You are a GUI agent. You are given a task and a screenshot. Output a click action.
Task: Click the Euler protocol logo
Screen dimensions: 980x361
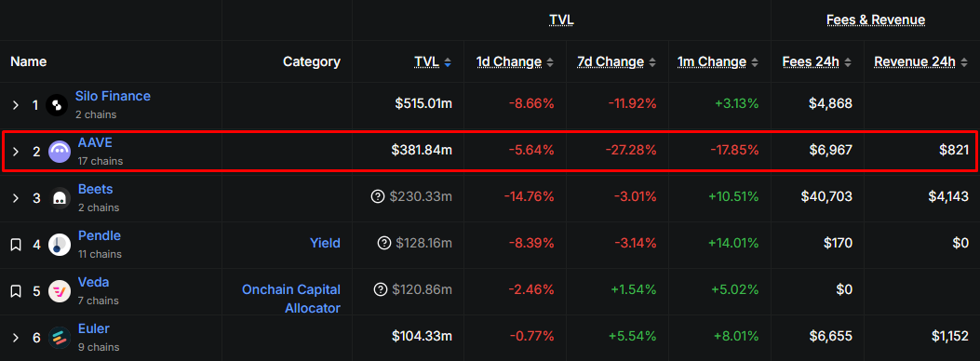coord(60,338)
